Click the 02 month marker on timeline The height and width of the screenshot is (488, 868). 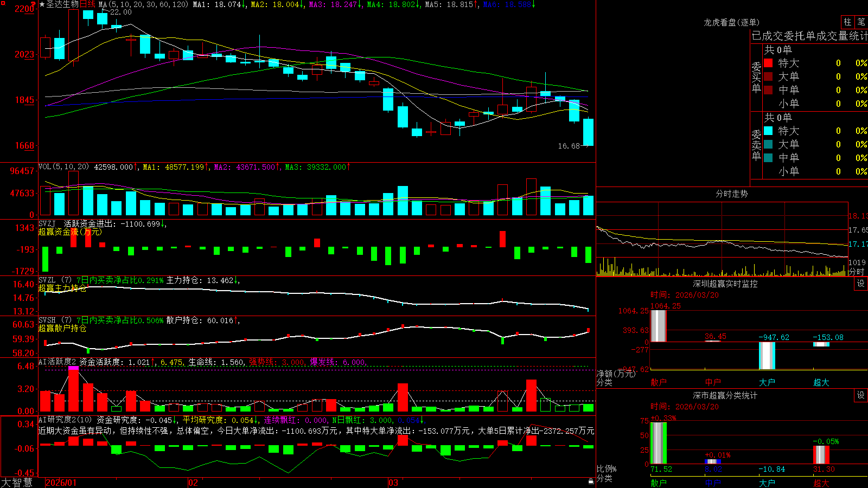tap(193, 483)
